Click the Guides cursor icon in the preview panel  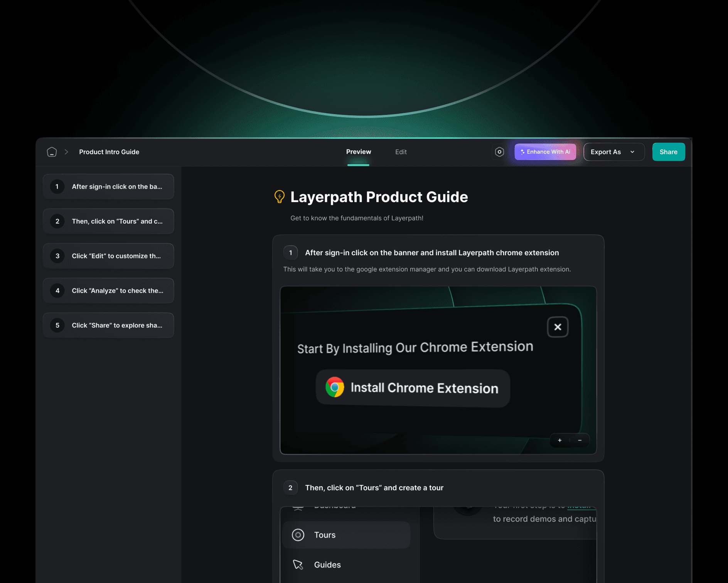[297, 564]
